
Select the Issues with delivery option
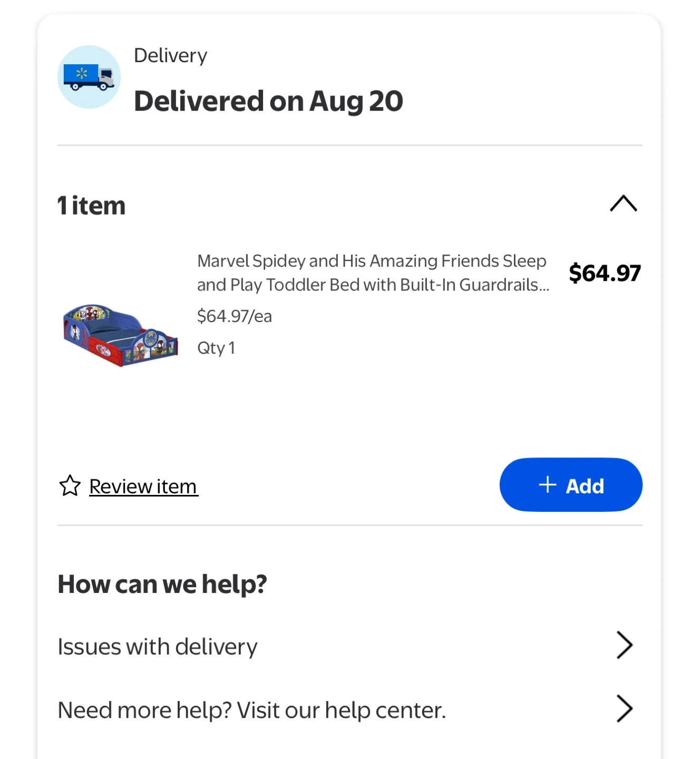pos(158,646)
